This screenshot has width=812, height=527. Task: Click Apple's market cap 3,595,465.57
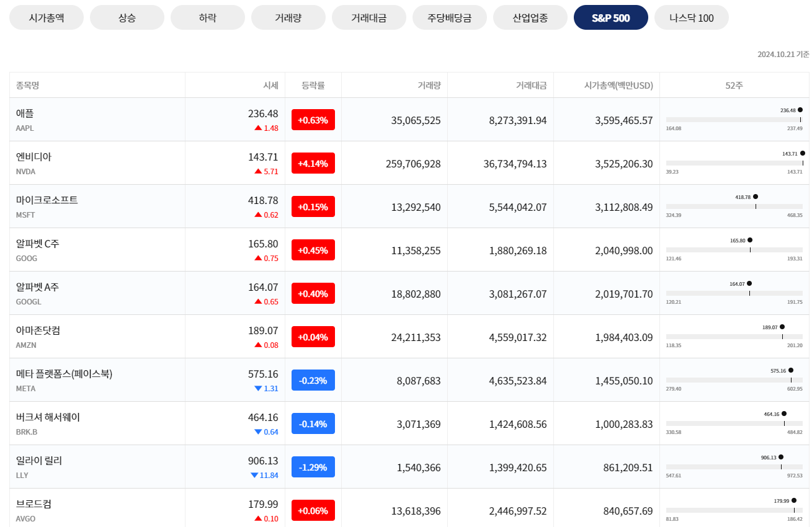pos(623,120)
